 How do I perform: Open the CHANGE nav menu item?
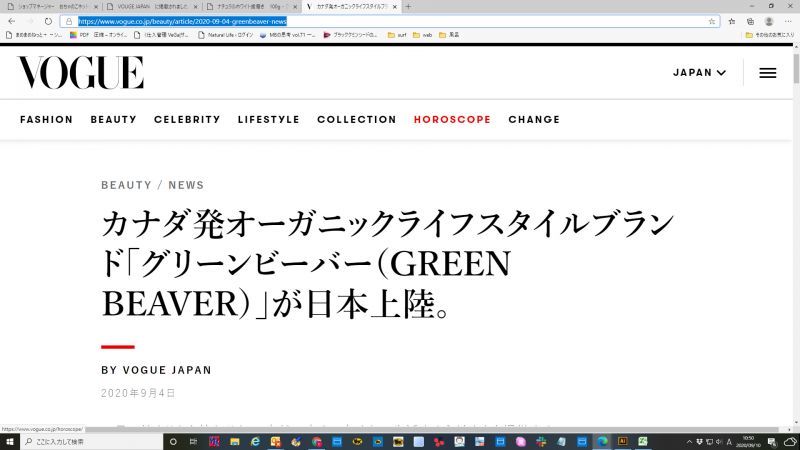534,119
